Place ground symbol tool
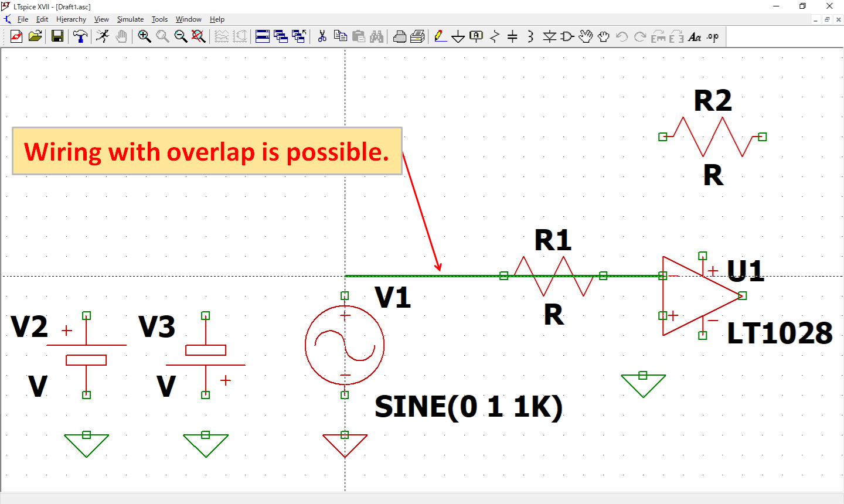Screen dimensions: 844x504 point(458,36)
